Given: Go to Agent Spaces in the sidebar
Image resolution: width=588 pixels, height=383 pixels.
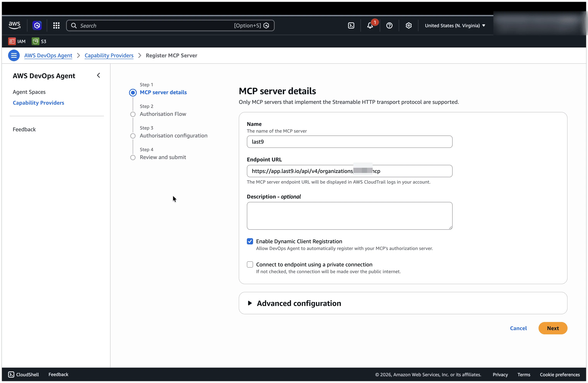Looking at the screenshot, I should pos(29,92).
